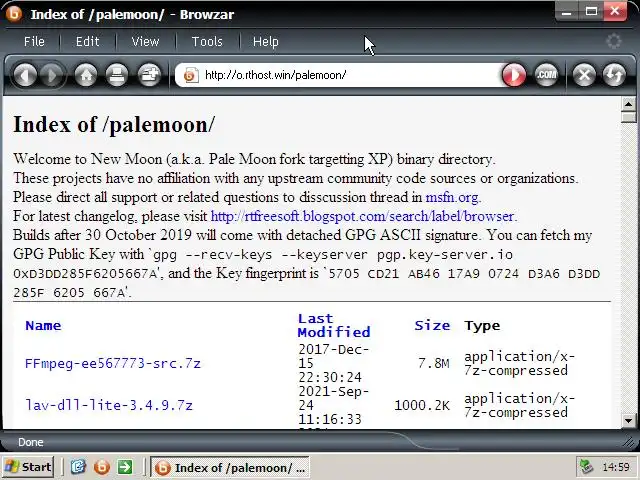Sort listing by Name column

[43, 326]
